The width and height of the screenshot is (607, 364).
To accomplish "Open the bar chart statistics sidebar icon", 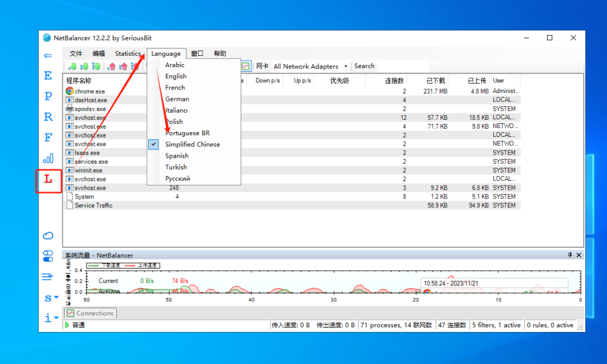I will [48, 158].
